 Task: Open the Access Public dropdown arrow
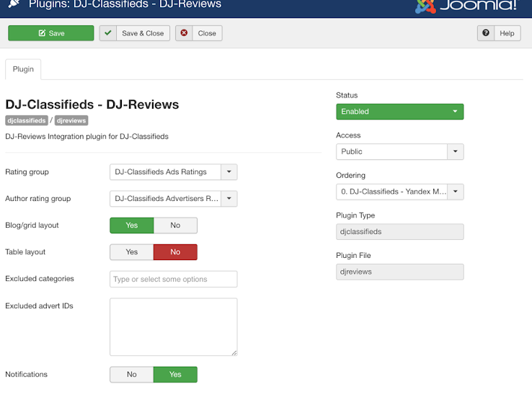pos(456,151)
